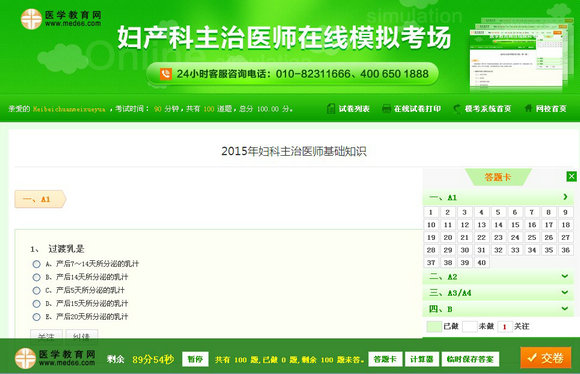Image resolution: width=580 pixels, height=374 pixels.
Task: Click the 一、A1 section label tab
Action: [x=40, y=199]
